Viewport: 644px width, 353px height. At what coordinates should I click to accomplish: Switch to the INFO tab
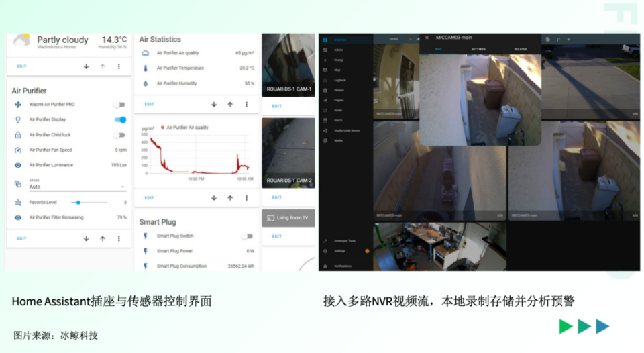(x=438, y=49)
